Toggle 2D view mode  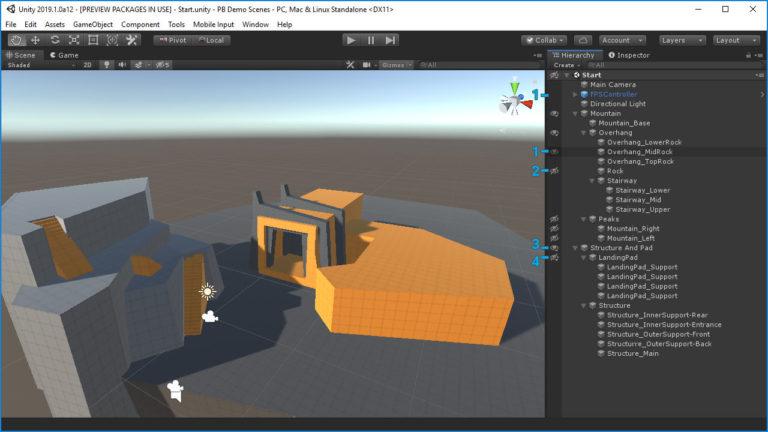tap(88, 65)
